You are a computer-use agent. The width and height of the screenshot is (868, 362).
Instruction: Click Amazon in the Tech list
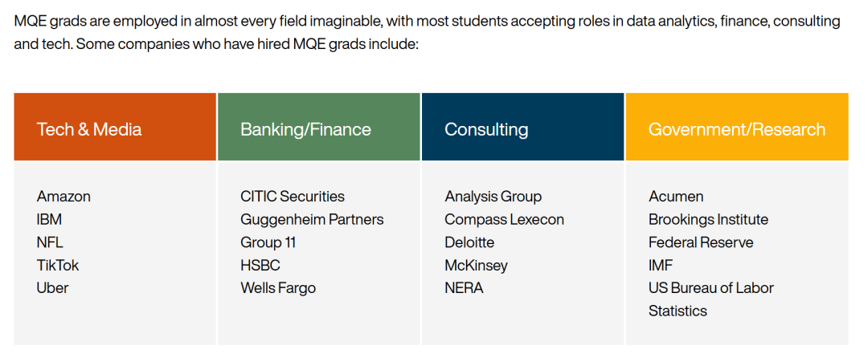pos(63,196)
